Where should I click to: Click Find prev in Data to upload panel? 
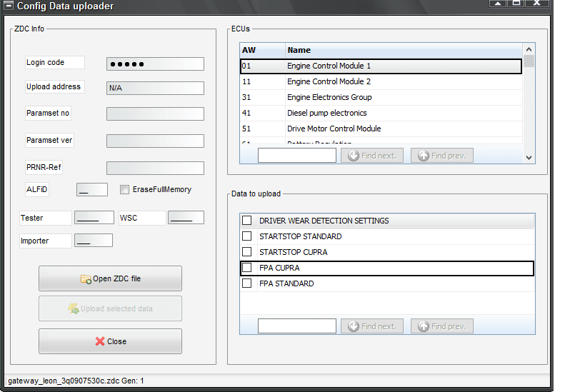click(x=441, y=326)
